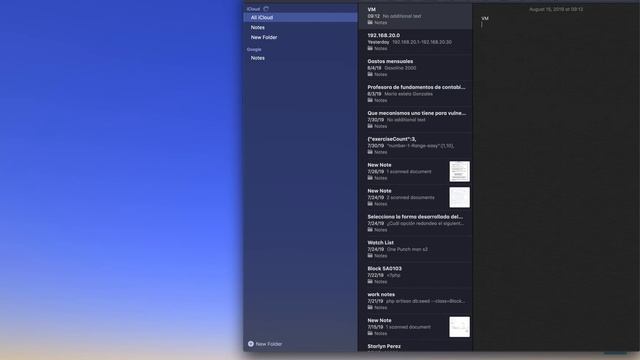Click folder icon in work notes row
Screen dimensions: 640x360
pyautogui.click(x=370, y=307)
